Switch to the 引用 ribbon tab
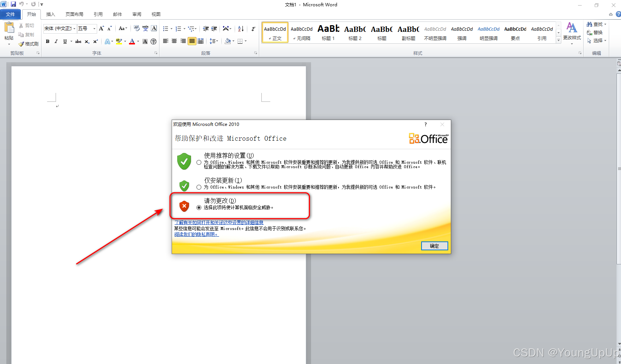The height and width of the screenshot is (364, 621). (x=98, y=14)
